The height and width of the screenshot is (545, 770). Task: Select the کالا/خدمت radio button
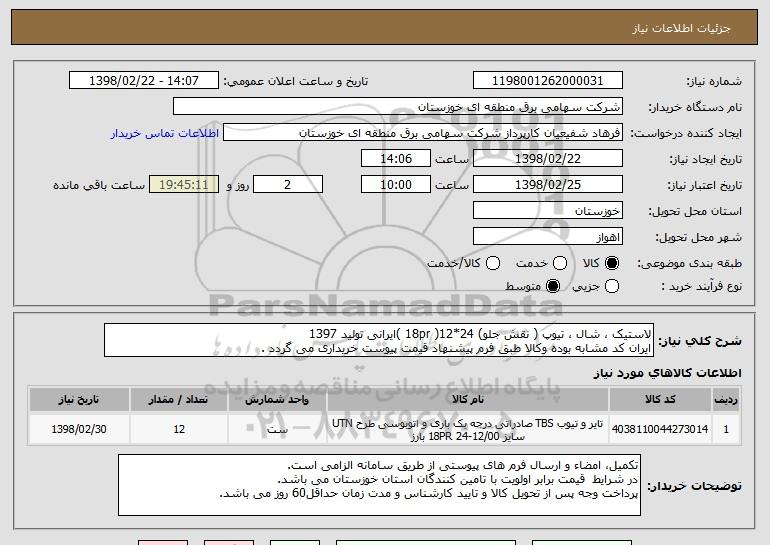tap(493, 264)
